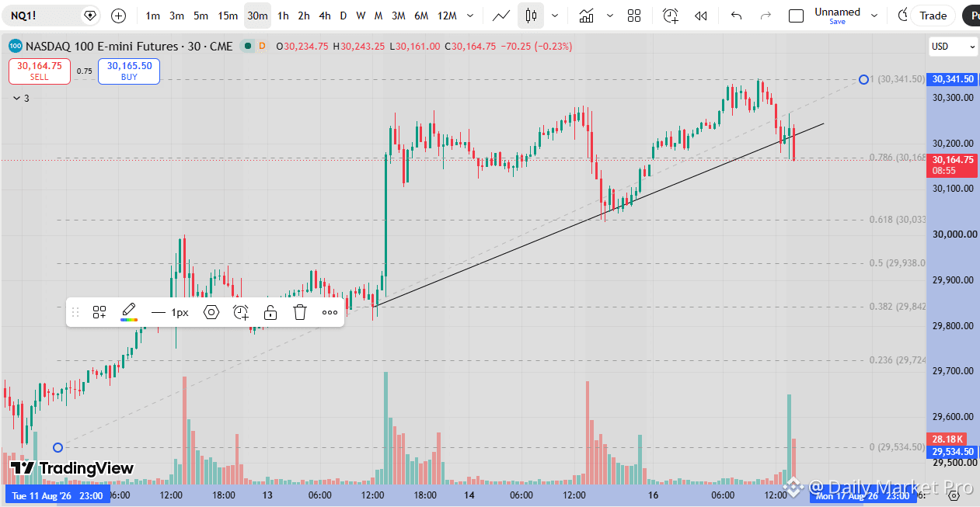Image resolution: width=980 pixels, height=507 pixels.
Task: Click the orange D delayed data badge
Action: pos(262,47)
